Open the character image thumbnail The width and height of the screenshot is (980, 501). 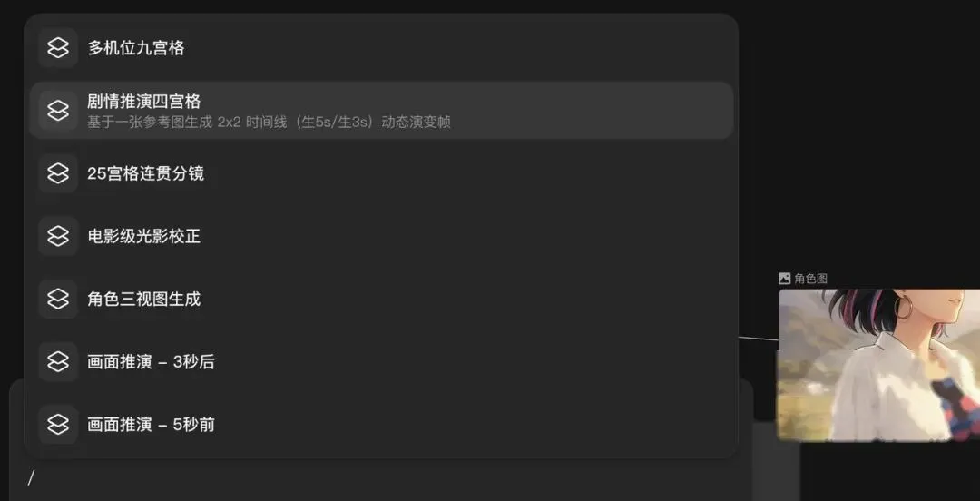[x=878, y=365]
